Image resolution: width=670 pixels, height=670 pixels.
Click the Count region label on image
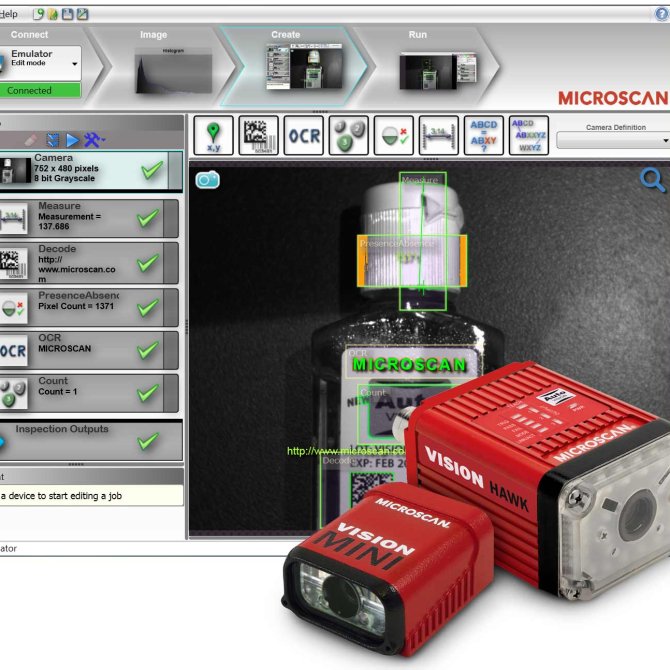pyautogui.click(x=373, y=392)
